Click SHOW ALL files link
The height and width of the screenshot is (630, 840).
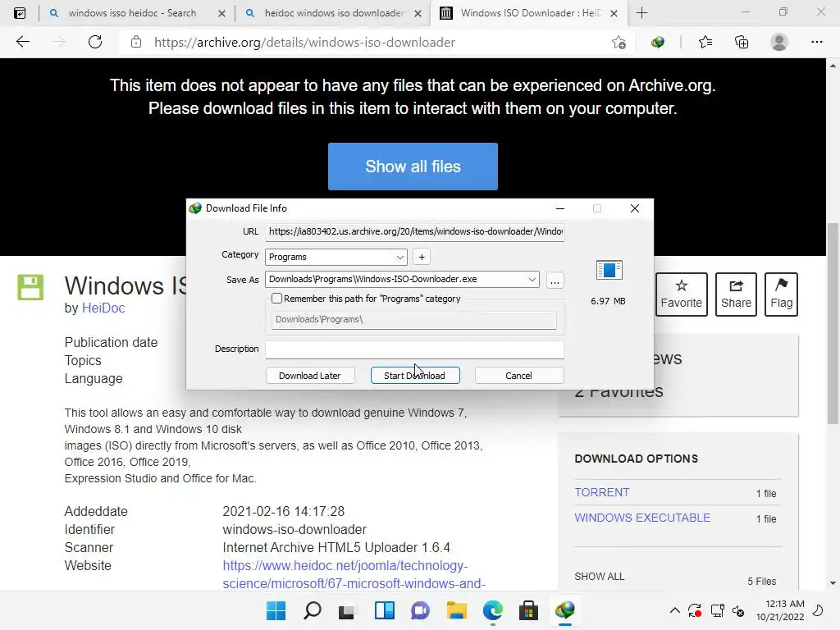tap(599, 577)
